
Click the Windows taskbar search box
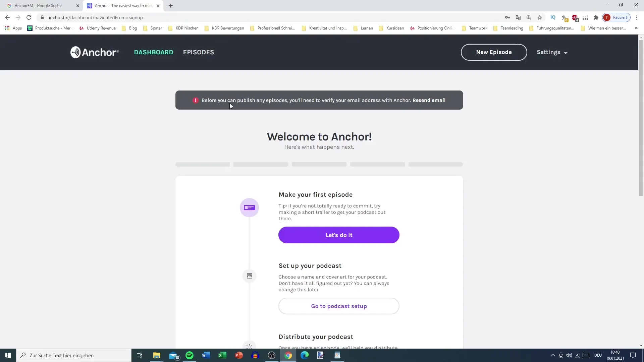(x=74, y=355)
